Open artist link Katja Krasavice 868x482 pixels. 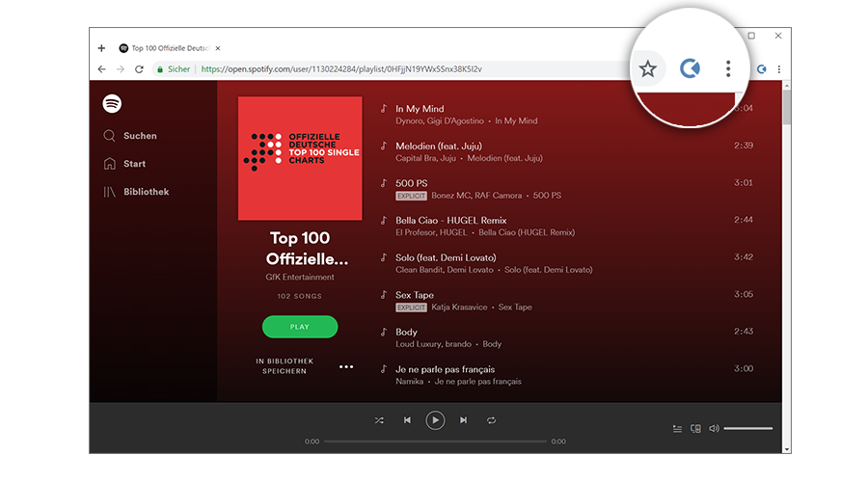459,308
